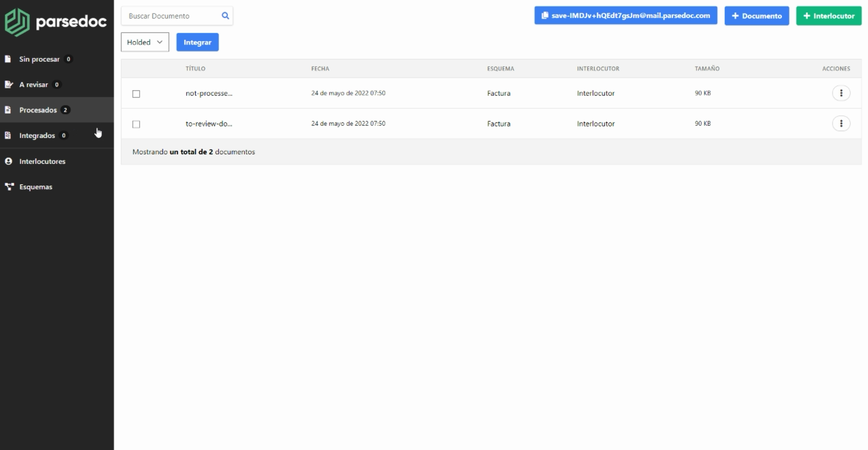Click the Sin procesar document icon
Image resolution: width=868 pixels, height=450 pixels.
coord(8,59)
